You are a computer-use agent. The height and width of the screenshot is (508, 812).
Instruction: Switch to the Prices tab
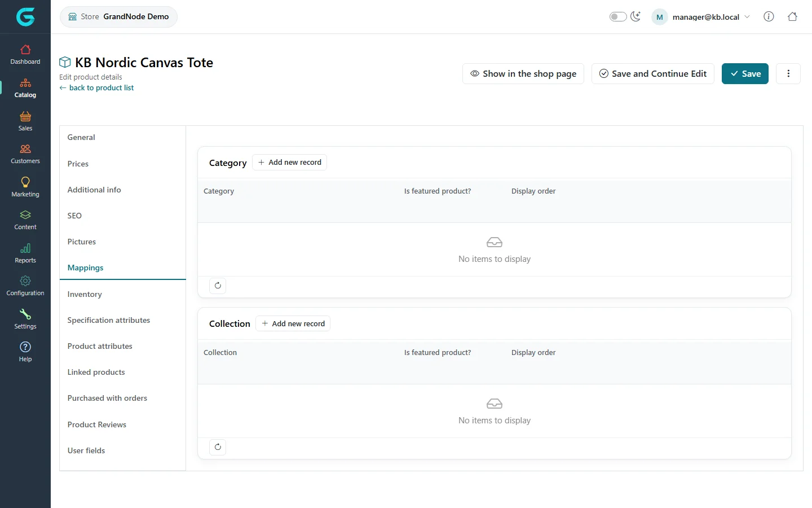pyautogui.click(x=122, y=164)
